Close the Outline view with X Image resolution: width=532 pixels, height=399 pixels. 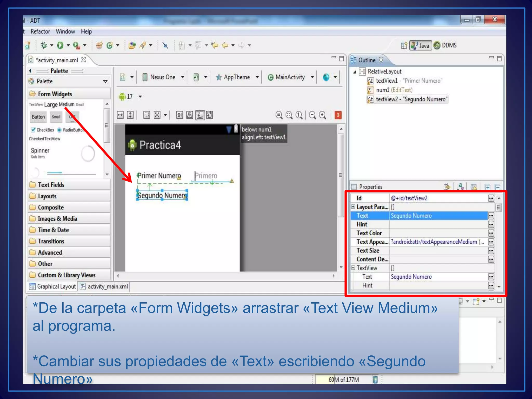coord(381,60)
